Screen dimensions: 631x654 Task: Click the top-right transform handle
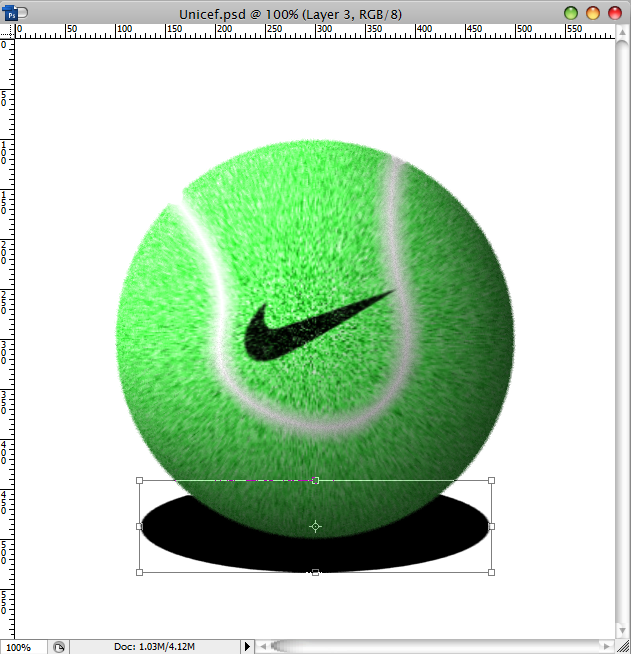point(491,480)
